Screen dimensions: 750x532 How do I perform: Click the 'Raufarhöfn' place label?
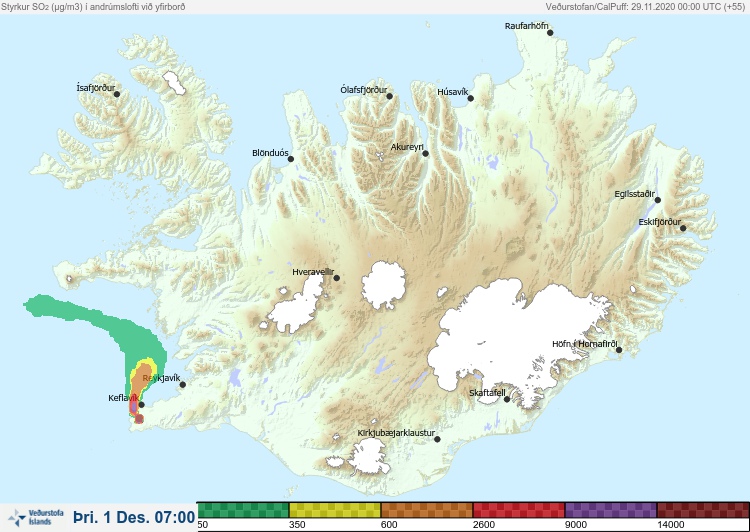coord(526,26)
